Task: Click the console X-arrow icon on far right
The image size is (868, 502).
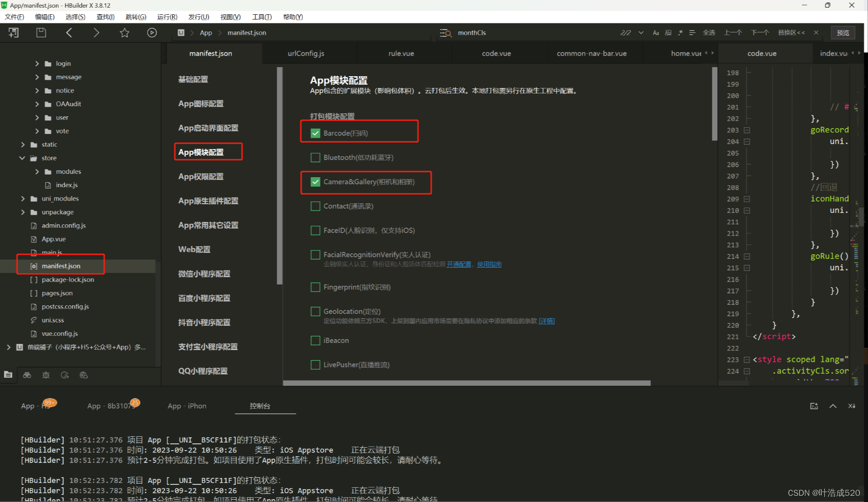Action: coord(852,406)
